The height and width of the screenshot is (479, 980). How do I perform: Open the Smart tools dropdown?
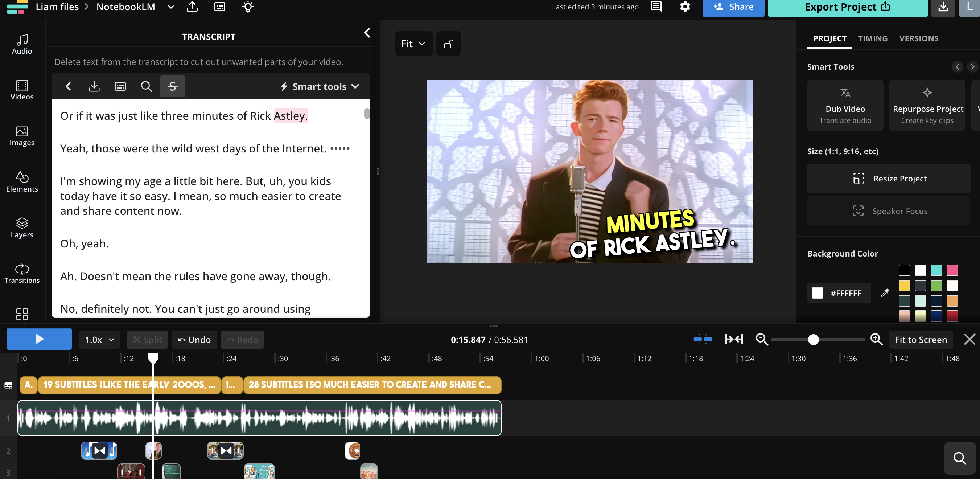[x=319, y=86]
